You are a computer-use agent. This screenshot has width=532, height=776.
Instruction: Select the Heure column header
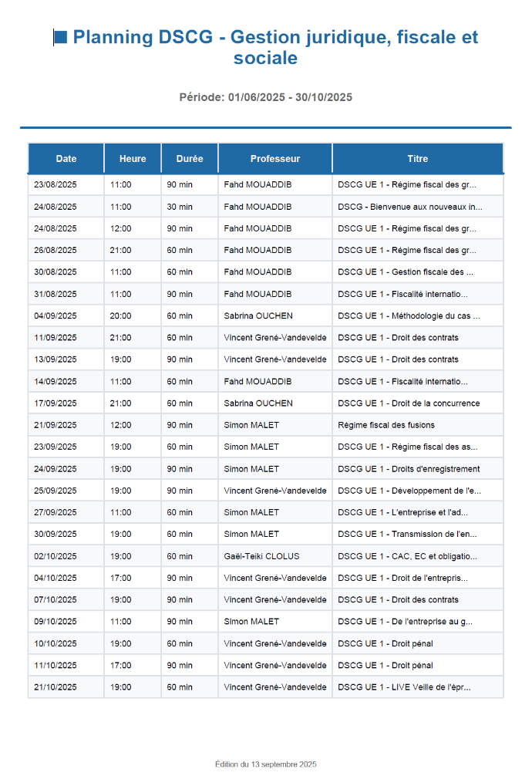click(133, 159)
